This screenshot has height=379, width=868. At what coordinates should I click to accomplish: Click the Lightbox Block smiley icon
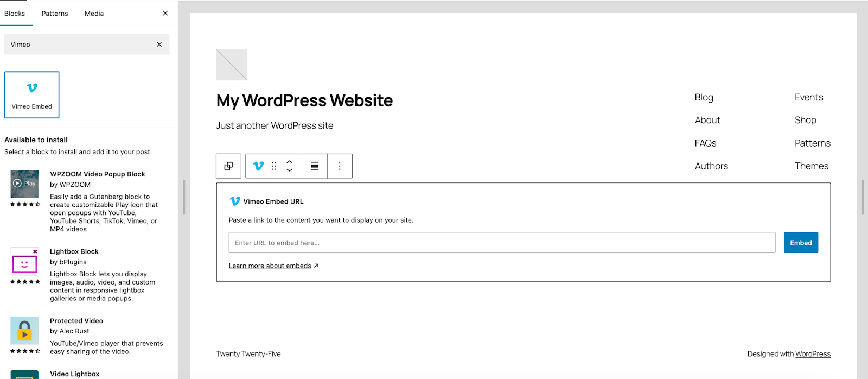coord(24,263)
